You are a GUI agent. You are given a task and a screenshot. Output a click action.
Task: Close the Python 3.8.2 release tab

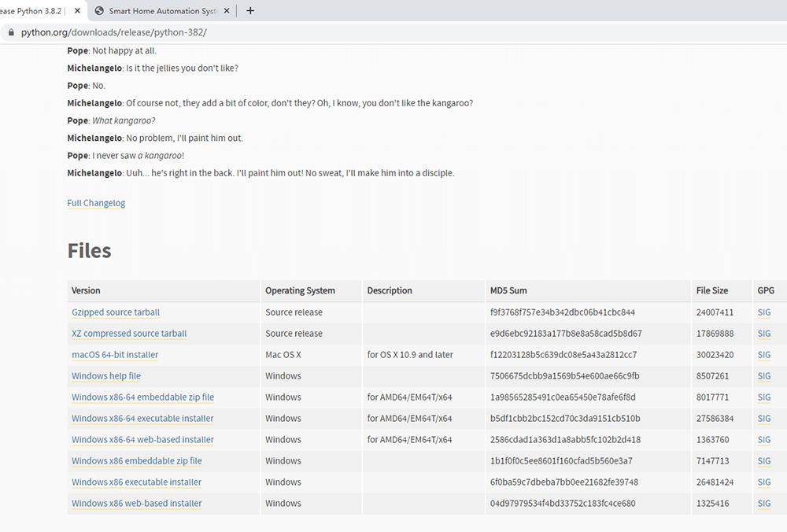coord(77,11)
